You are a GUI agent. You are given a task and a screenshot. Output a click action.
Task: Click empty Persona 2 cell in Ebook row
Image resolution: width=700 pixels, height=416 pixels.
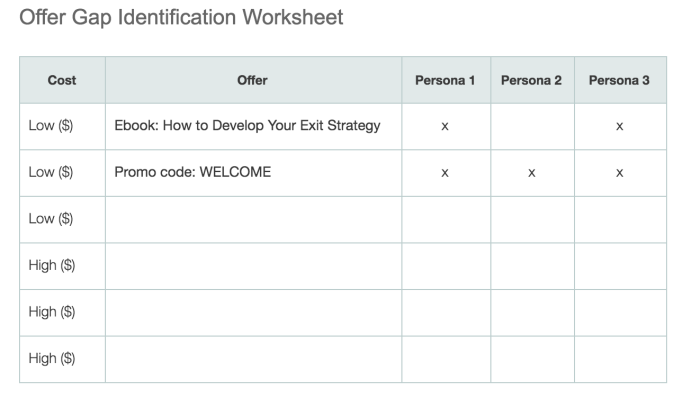532,127
